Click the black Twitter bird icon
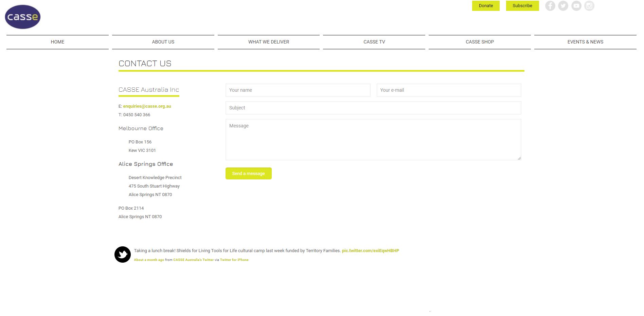The height and width of the screenshot is (316, 644). tap(123, 254)
